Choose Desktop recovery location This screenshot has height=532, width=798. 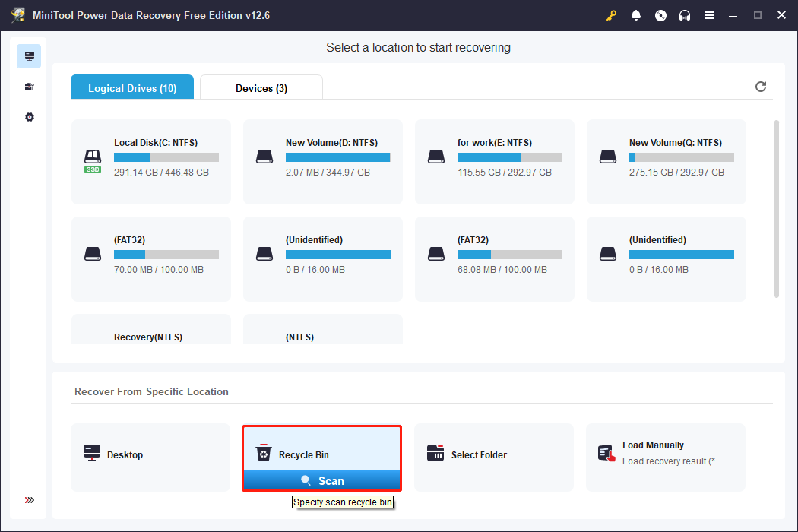click(x=150, y=458)
